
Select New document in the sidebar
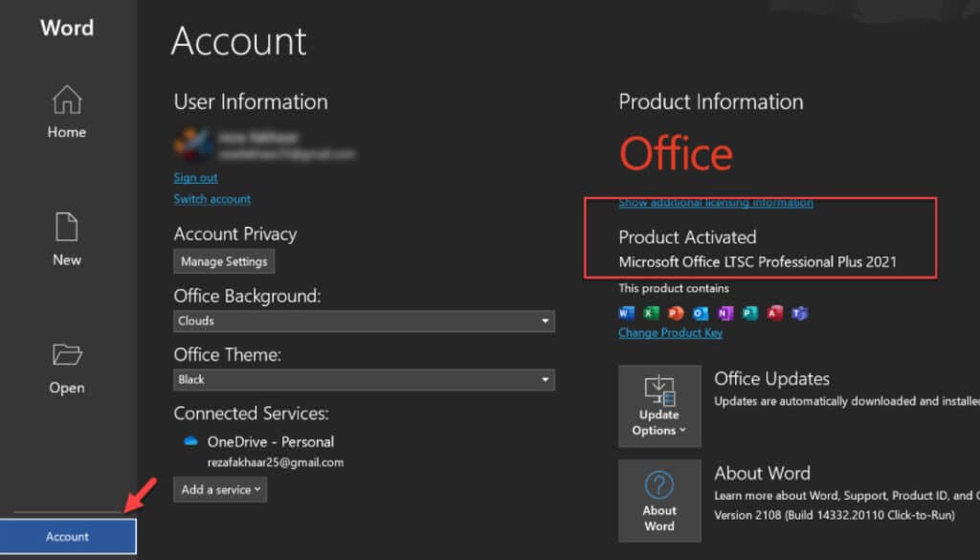point(67,239)
